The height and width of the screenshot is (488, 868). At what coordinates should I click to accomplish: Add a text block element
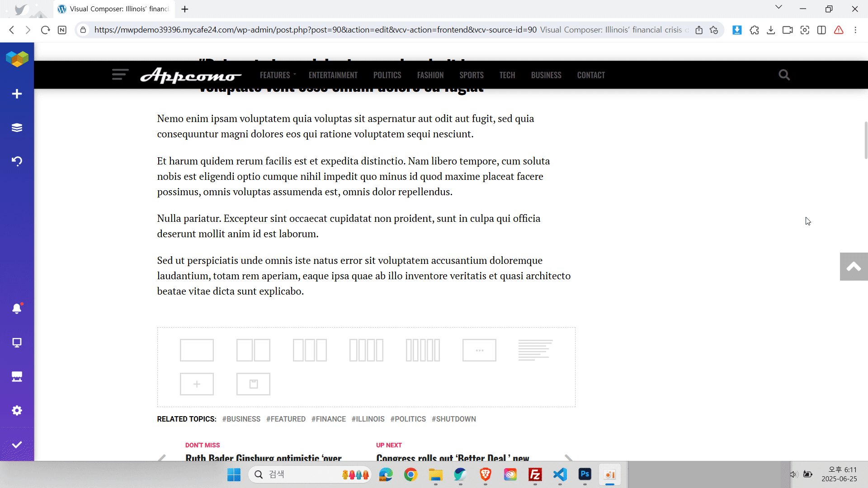(535, 350)
